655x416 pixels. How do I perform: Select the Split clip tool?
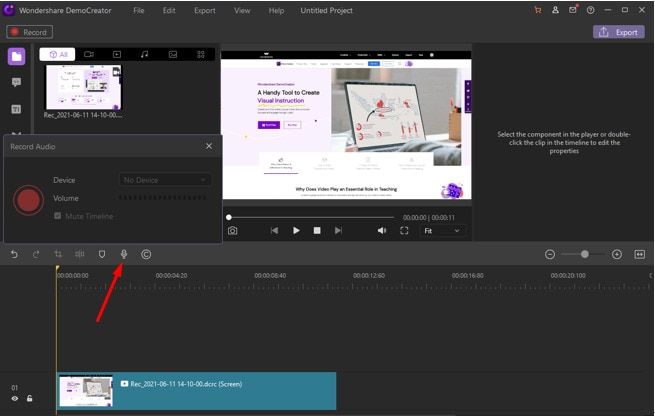[x=79, y=254]
